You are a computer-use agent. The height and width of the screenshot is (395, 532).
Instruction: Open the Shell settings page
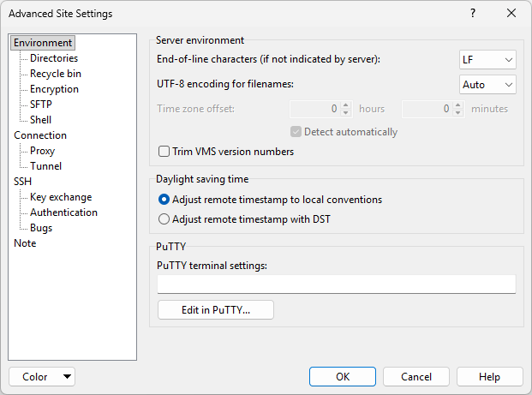click(41, 120)
